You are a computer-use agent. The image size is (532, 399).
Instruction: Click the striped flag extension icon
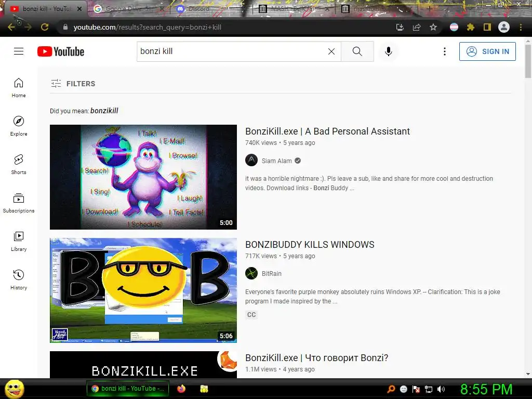point(454,27)
